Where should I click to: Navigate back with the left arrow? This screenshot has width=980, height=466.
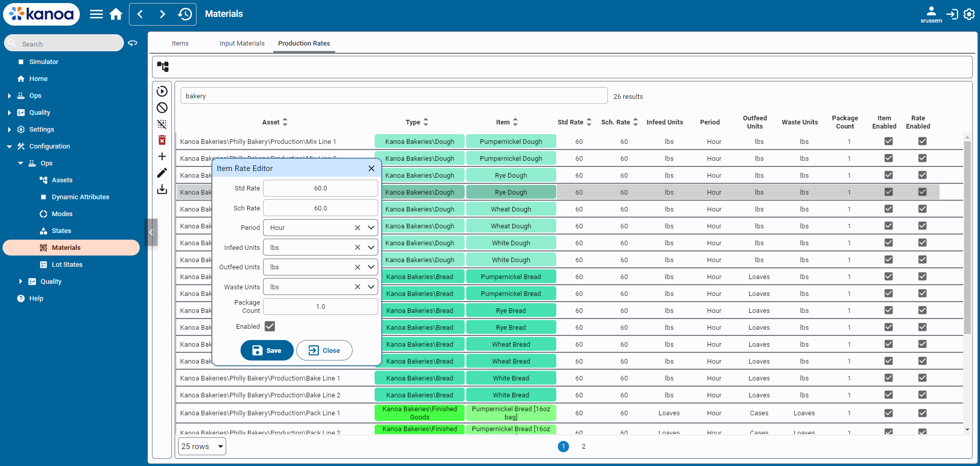(x=140, y=14)
